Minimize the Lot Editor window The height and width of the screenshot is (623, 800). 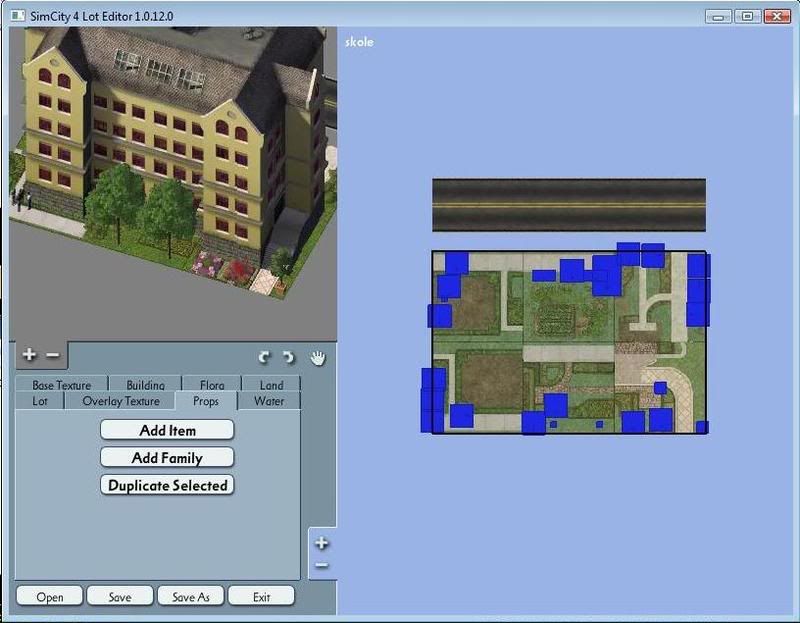tap(718, 17)
